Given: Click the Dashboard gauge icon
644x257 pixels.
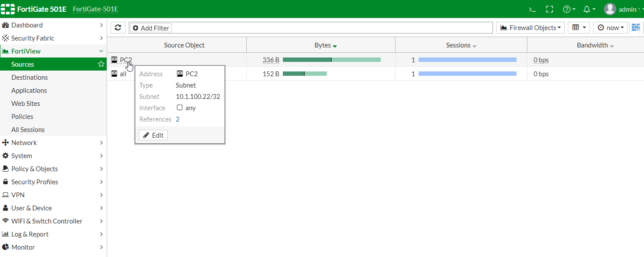Looking at the screenshot, I should [x=6, y=25].
